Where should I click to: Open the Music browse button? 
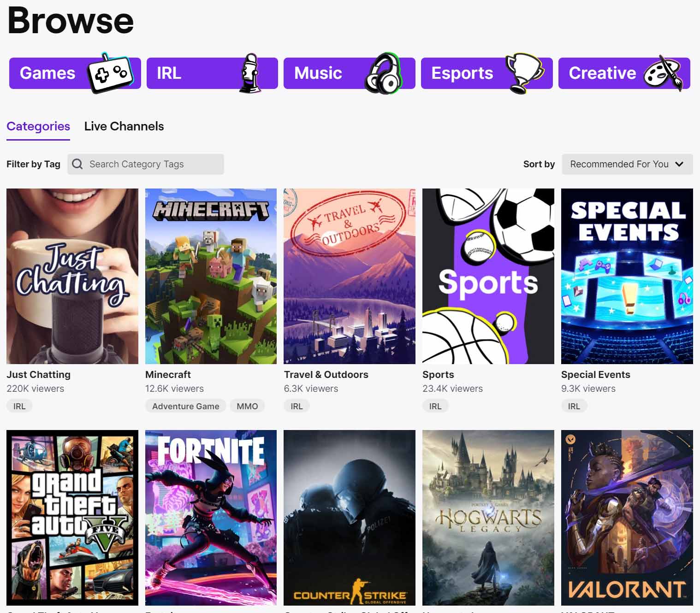[349, 73]
